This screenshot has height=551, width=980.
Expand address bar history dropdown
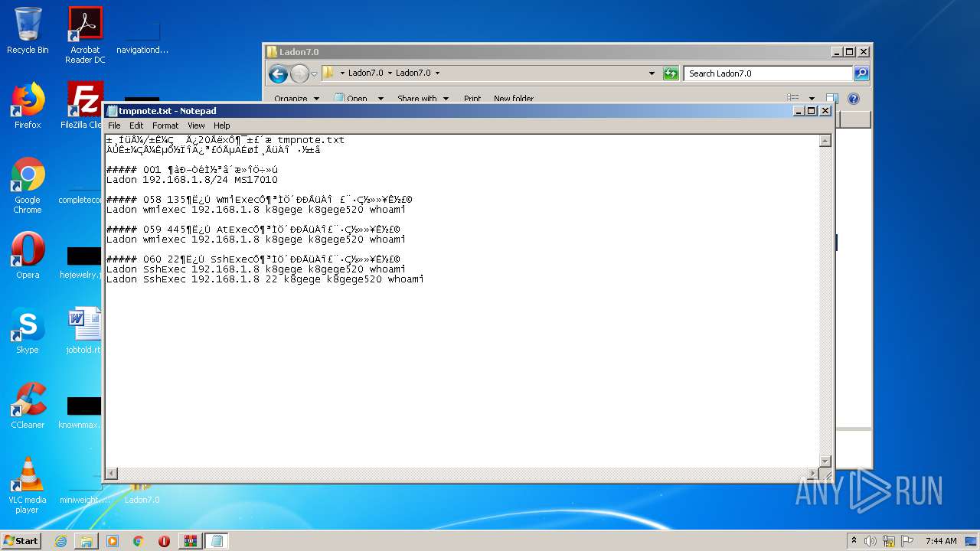click(652, 73)
